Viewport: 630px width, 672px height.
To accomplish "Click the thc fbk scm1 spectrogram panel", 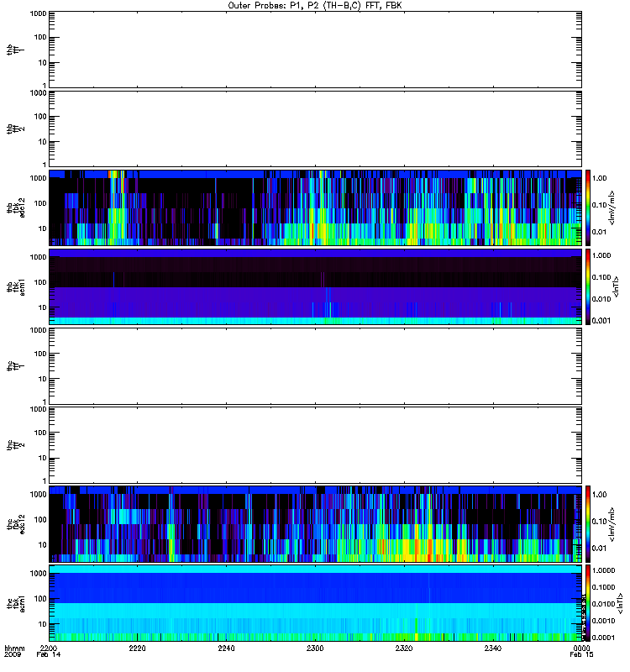I will click(315, 603).
